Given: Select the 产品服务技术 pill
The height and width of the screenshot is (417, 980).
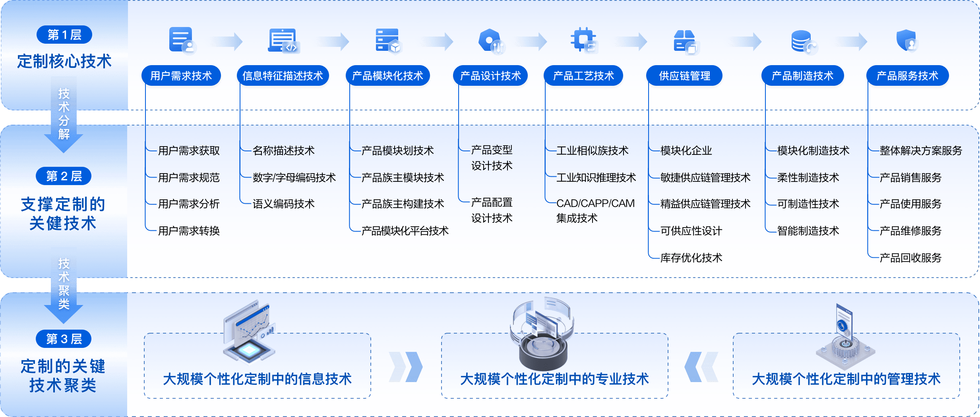Looking at the screenshot, I should [908, 75].
